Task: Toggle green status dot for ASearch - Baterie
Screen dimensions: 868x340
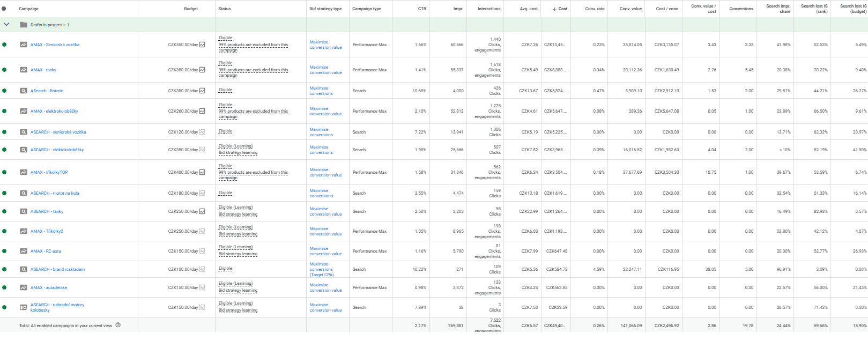Action: [x=4, y=91]
